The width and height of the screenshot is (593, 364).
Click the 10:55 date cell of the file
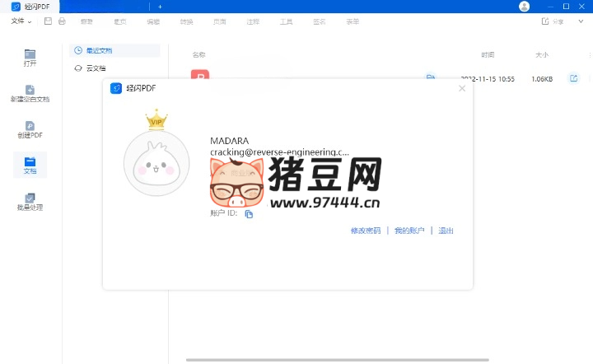tap(488, 79)
